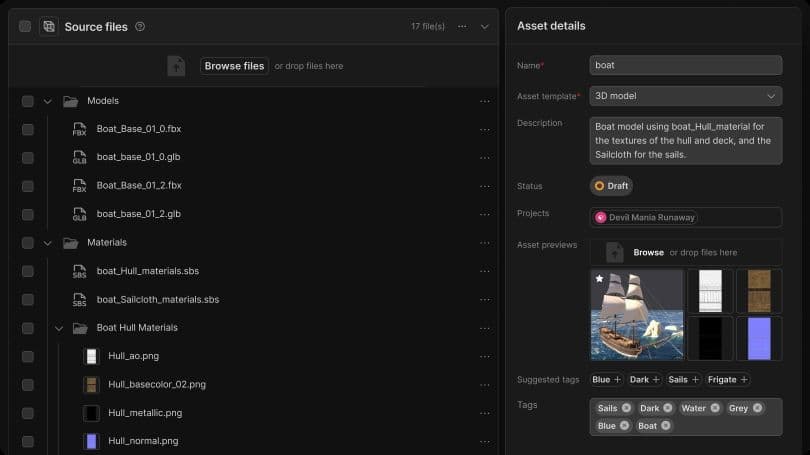The height and width of the screenshot is (455, 810).
Task: Select the white ambient occlusion preview thumbnail
Action: coord(710,291)
